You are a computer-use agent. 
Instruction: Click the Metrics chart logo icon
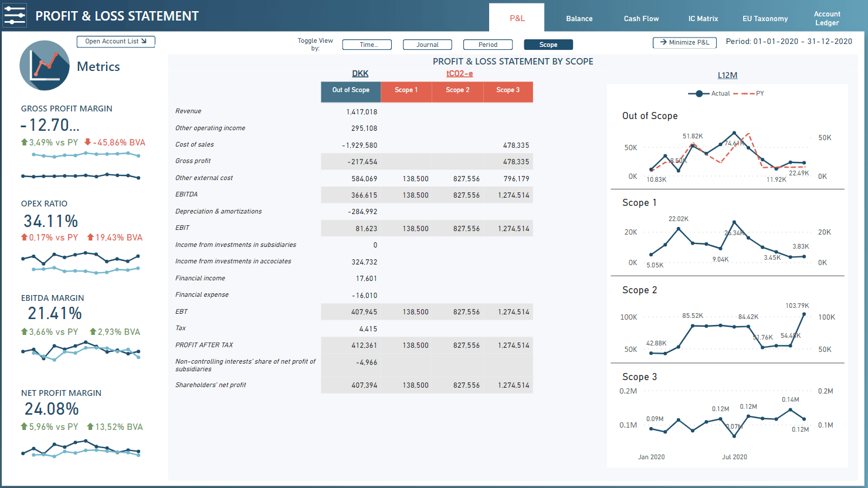[x=45, y=66]
